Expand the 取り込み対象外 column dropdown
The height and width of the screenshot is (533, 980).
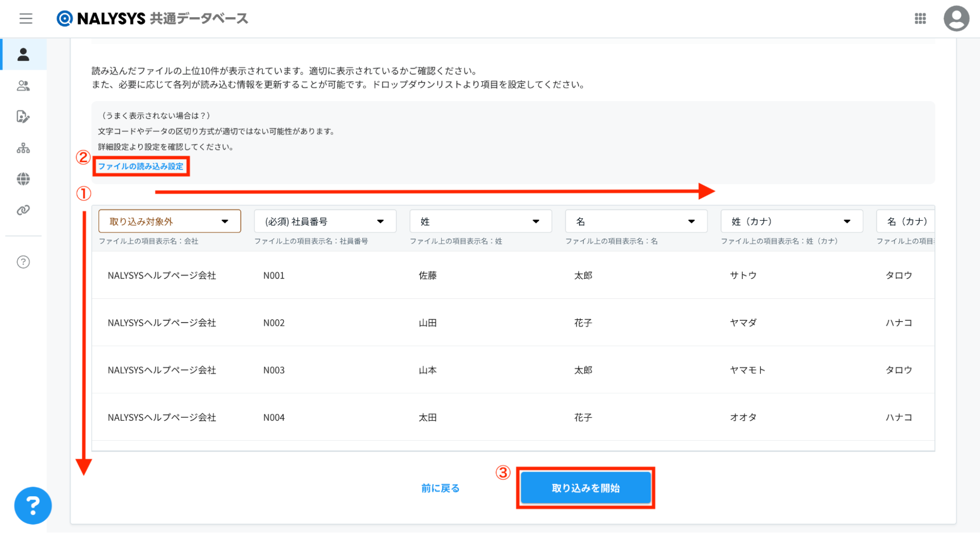[169, 221]
